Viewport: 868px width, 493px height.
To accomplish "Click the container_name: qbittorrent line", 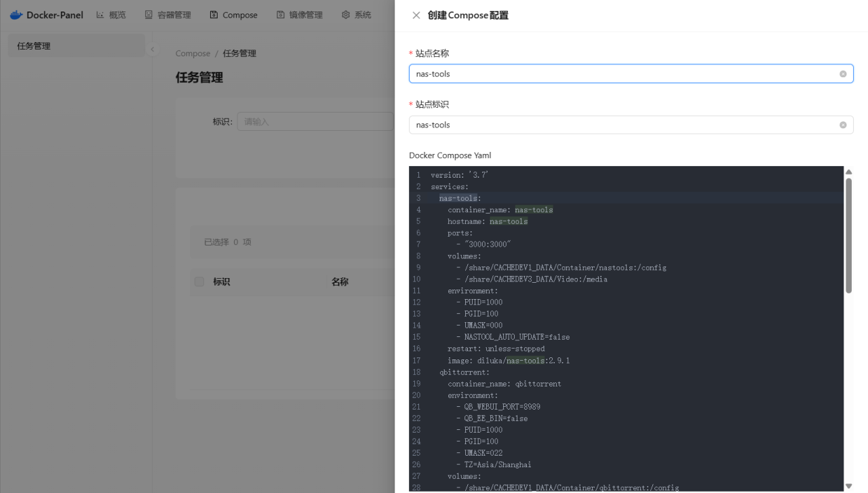I will pos(505,384).
